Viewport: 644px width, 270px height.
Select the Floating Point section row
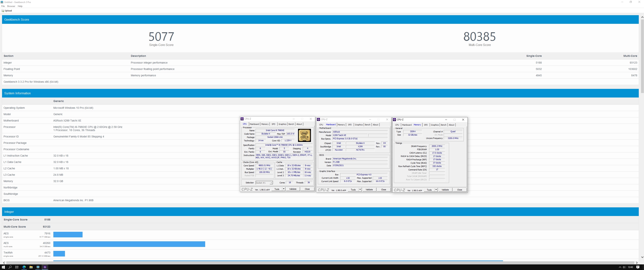pos(320,69)
